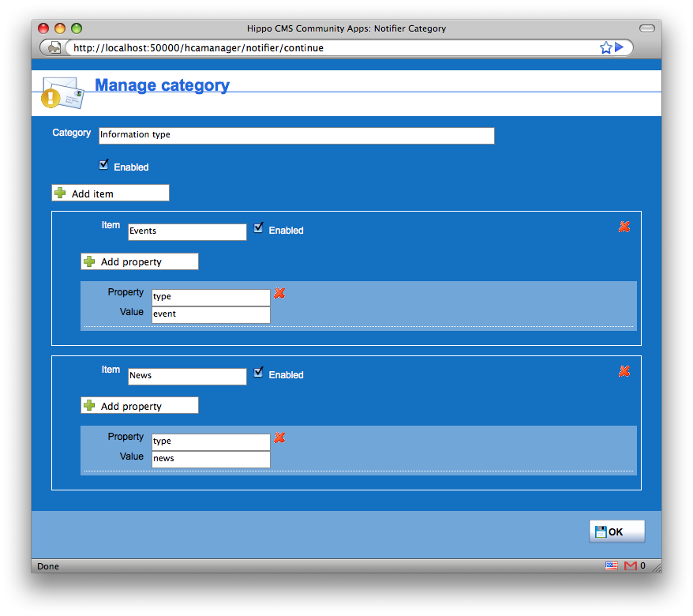Open the Manage category heading link
The image size is (693, 616).
coord(162,85)
